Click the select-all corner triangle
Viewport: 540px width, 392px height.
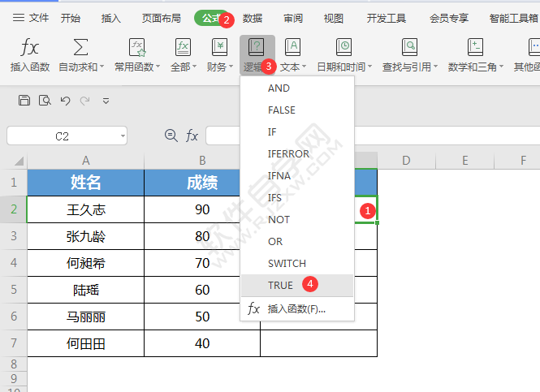click(19, 161)
